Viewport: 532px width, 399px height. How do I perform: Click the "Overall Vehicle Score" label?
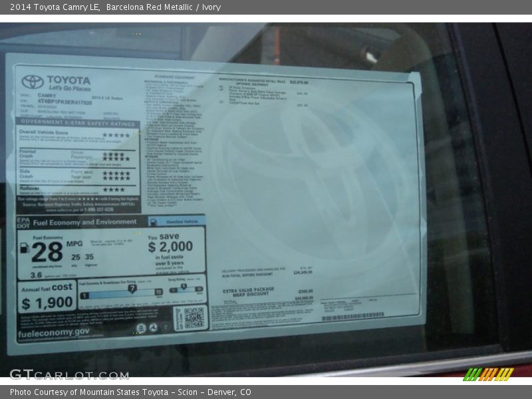(43, 132)
